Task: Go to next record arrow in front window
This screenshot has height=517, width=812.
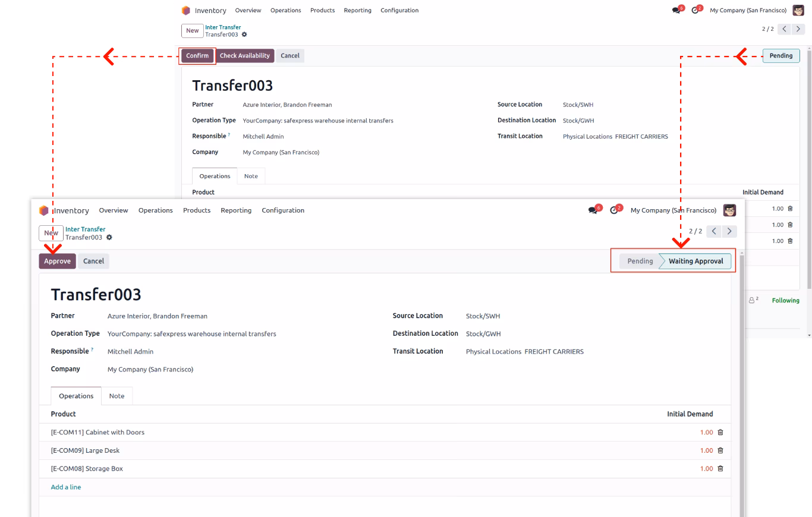Action: (x=729, y=231)
